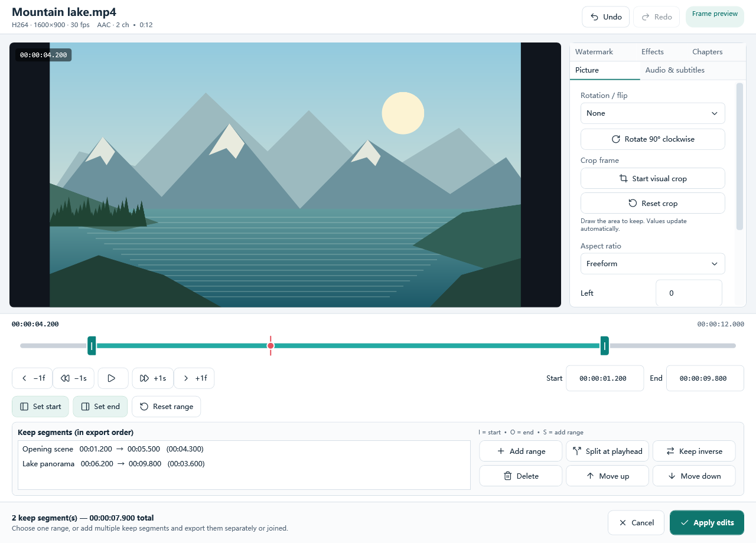Click the Start time field
Image resolution: width=756 pixels, height=543 pixels.
[605, 378]
